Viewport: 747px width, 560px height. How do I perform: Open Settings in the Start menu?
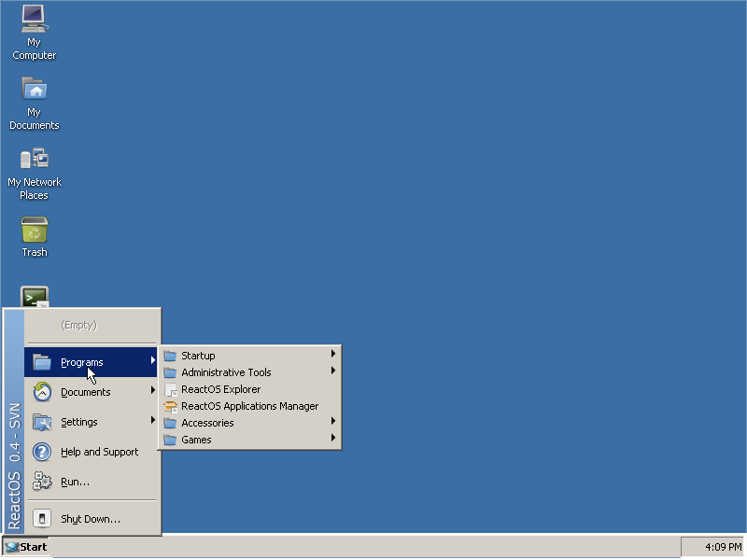(91, 422)
